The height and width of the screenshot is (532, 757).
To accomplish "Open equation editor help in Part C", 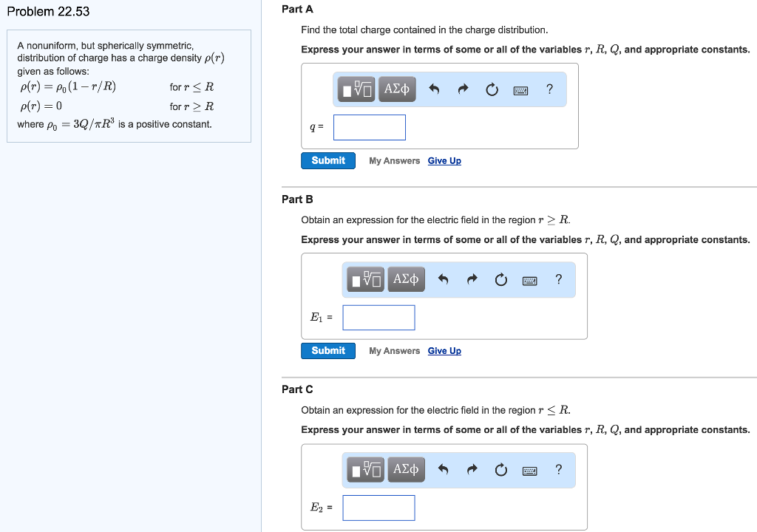I will tap(558, 469).
